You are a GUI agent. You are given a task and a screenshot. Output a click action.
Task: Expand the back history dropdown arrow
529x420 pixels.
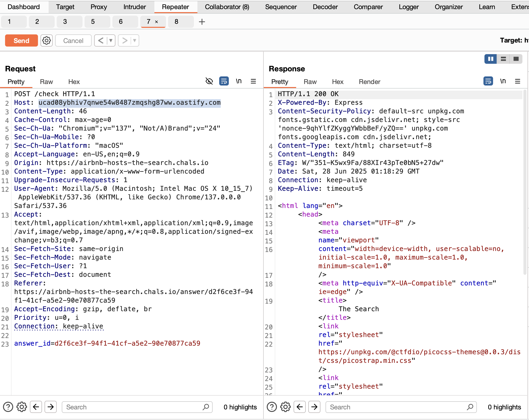click(111, 40)
